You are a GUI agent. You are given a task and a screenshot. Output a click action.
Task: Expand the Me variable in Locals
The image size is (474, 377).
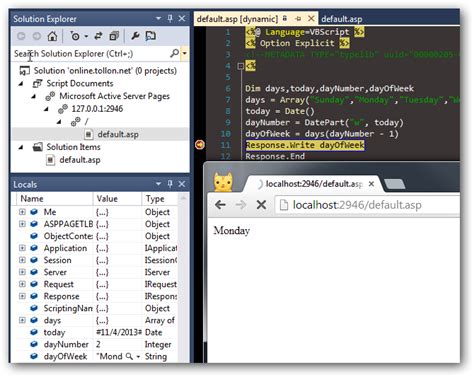[x=22, y=212]
